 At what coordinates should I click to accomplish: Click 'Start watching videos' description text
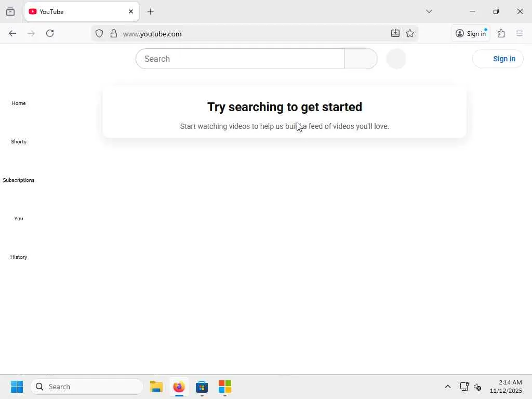(284, 126)
